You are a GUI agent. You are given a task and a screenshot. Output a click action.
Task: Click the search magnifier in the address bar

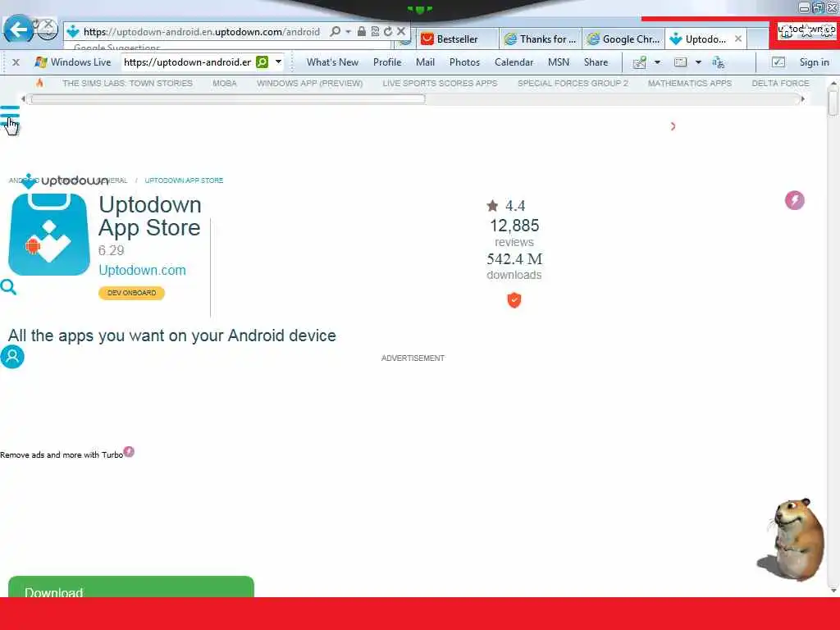pyautogui.click(x=336, y=32)
